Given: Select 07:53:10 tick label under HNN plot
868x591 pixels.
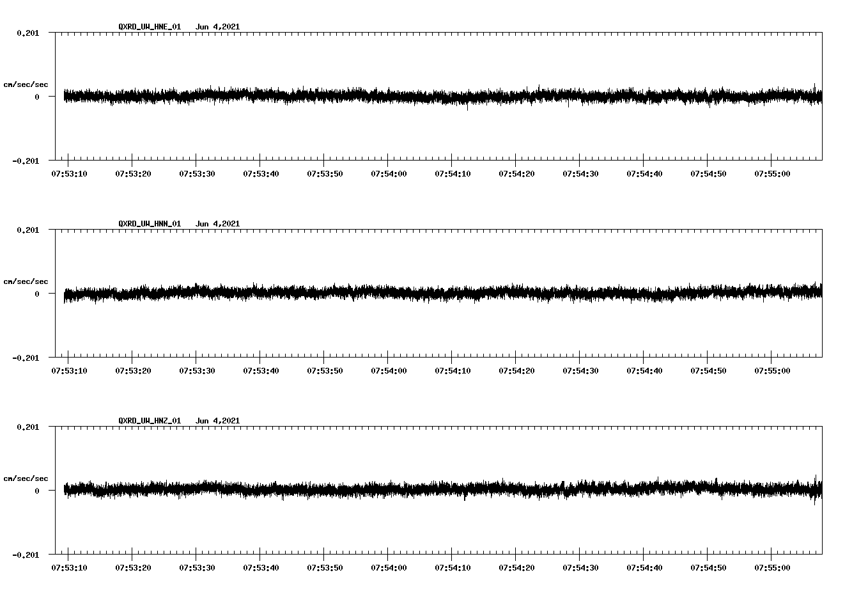Looking at the screenshot, I should (x=69, y=370).
